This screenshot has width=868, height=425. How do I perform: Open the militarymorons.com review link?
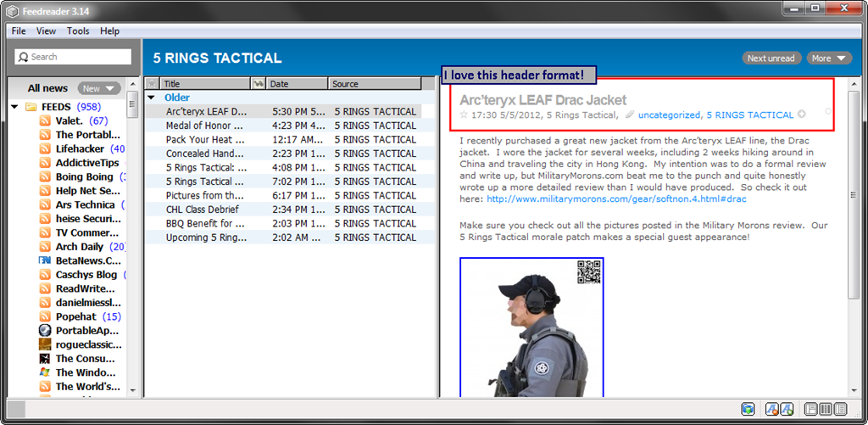(617, 199)
